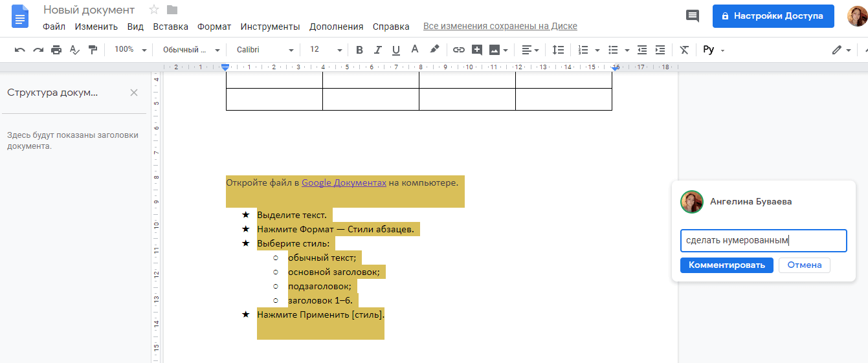Click the comment text input field

[763, 241]
